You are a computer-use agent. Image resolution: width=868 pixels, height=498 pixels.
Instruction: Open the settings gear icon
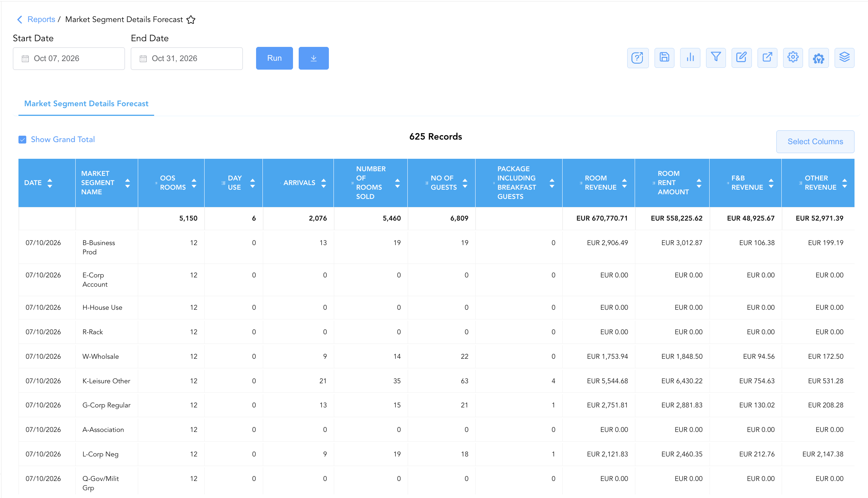[x=793, y=58]
